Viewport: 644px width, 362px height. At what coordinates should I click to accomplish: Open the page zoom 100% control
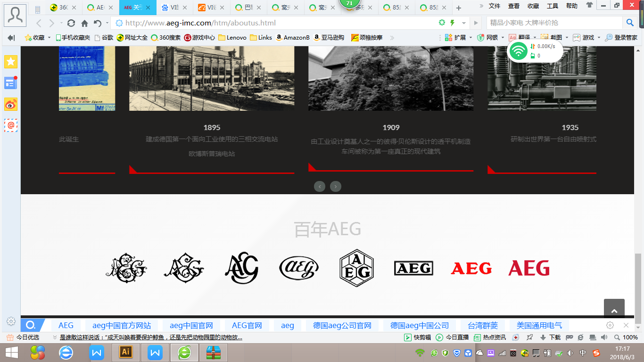pyautogui.click(x=626, y=337)
